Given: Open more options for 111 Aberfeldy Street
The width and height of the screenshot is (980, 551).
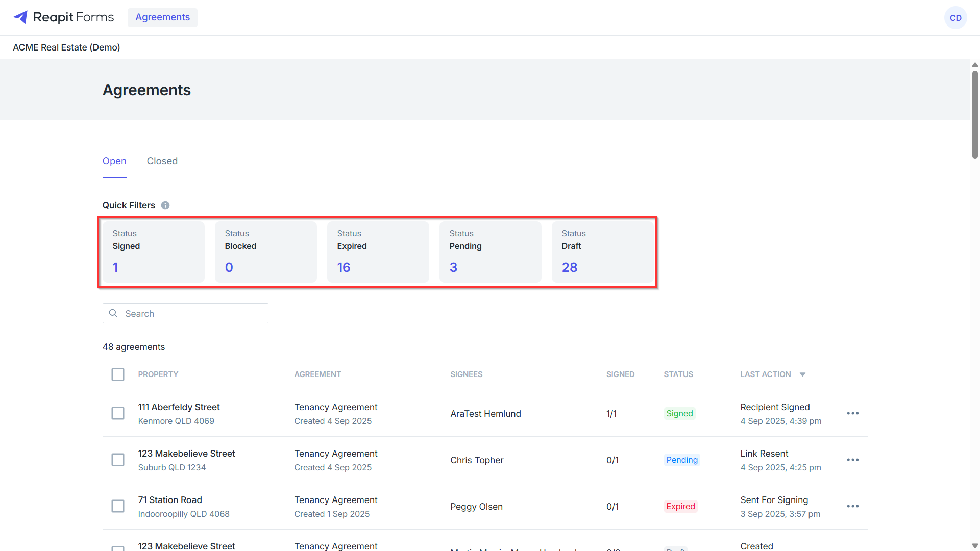Looking at the screenshot, I should click(853, 413).
